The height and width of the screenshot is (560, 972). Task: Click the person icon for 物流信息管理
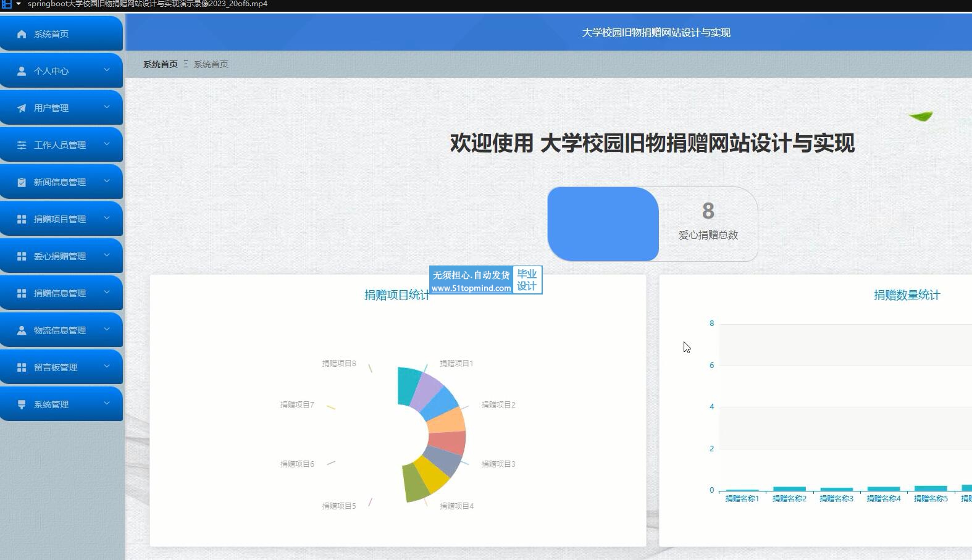pyautogui.click(x=22, y=330)
